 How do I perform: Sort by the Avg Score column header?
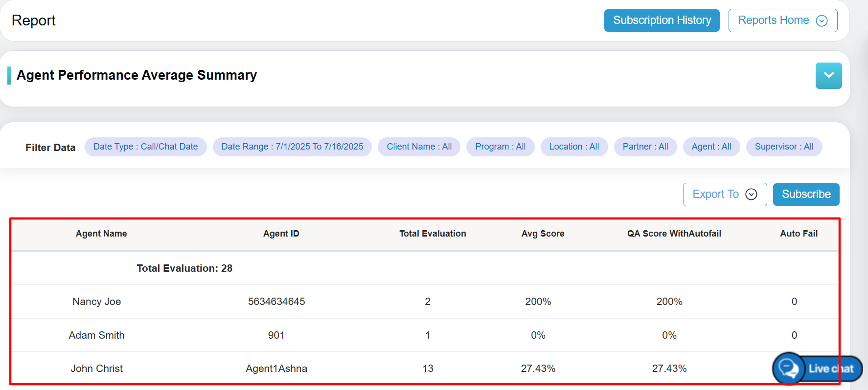point(543,234)
